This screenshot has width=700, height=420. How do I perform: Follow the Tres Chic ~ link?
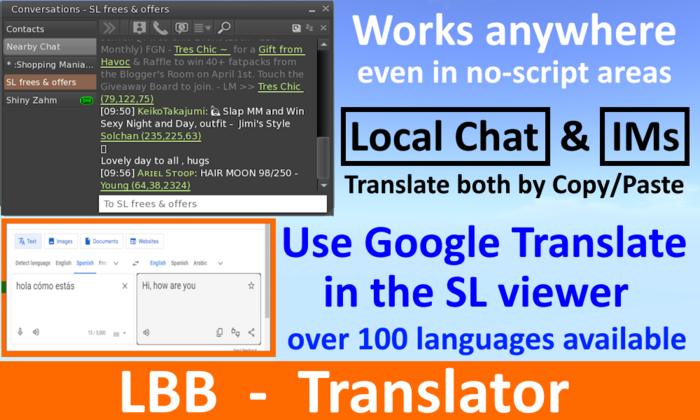tap(202, 49)
